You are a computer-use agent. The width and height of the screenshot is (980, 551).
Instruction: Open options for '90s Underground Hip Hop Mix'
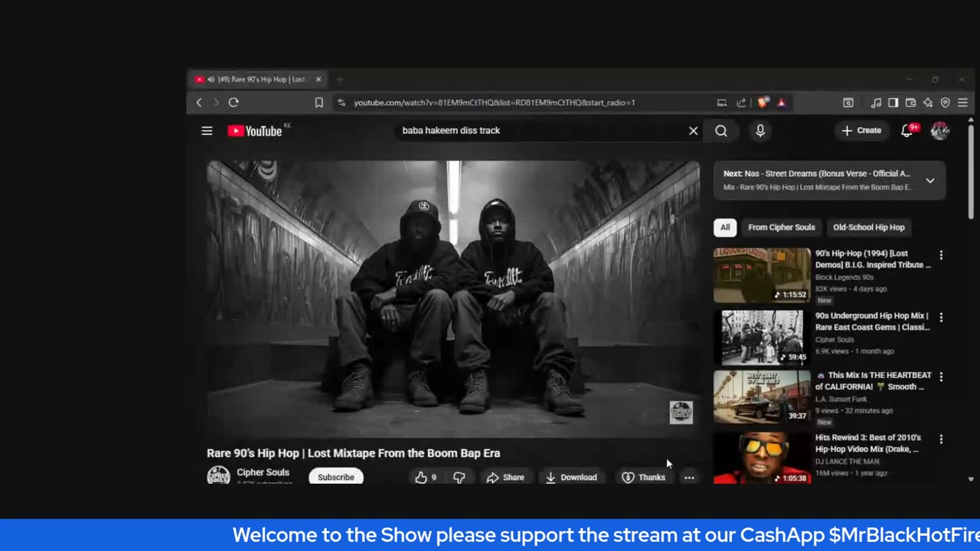[941, 317]
